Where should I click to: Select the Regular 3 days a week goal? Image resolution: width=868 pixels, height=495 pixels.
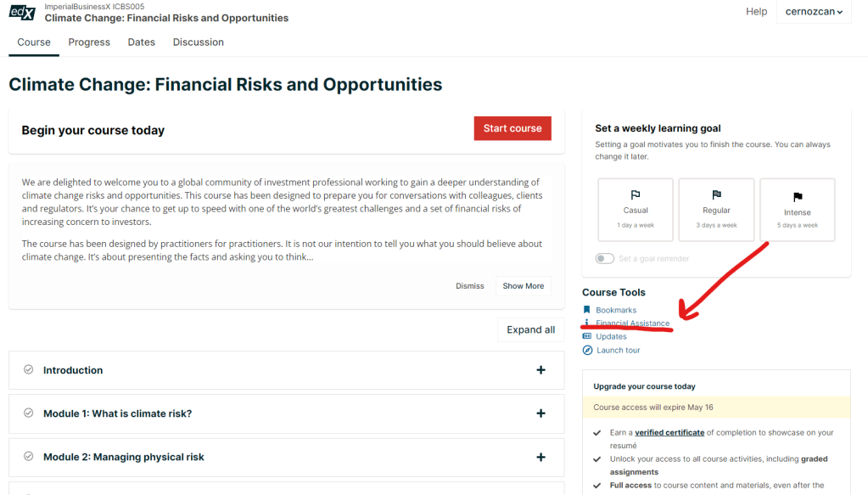(716, 209)
